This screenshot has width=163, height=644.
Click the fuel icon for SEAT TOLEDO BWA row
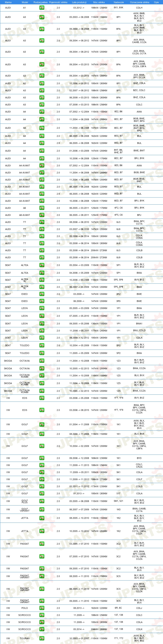point(42,353)
